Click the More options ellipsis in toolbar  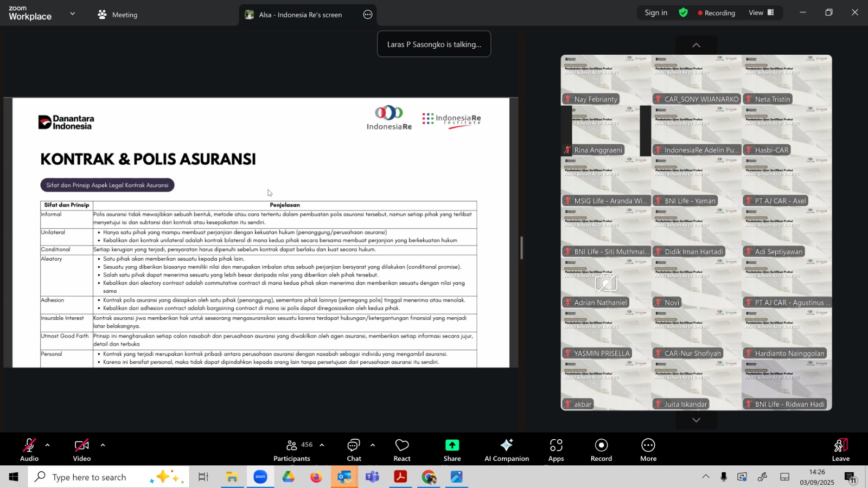[648, 450]
